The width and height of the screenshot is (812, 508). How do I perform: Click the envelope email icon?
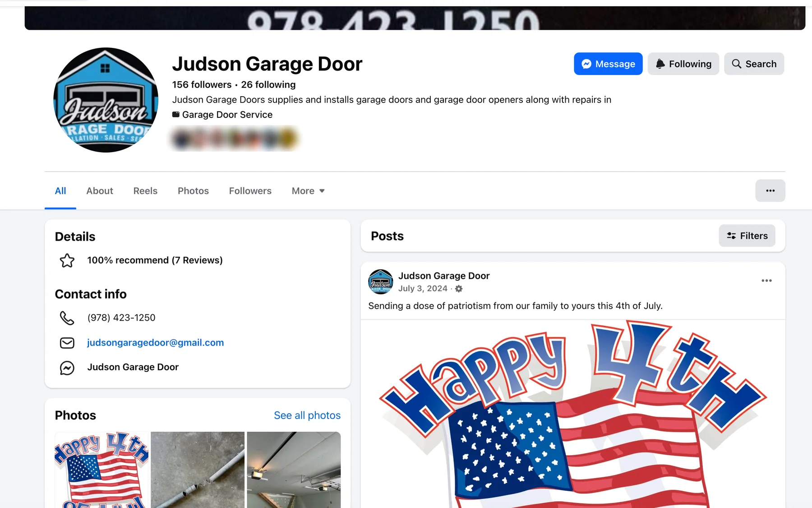click(67, 343)
